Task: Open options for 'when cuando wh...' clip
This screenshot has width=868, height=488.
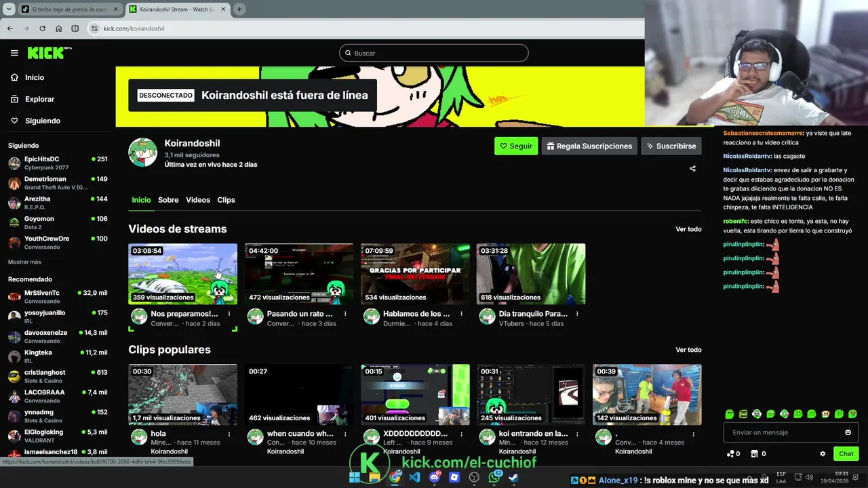Action: click(345, 434)
